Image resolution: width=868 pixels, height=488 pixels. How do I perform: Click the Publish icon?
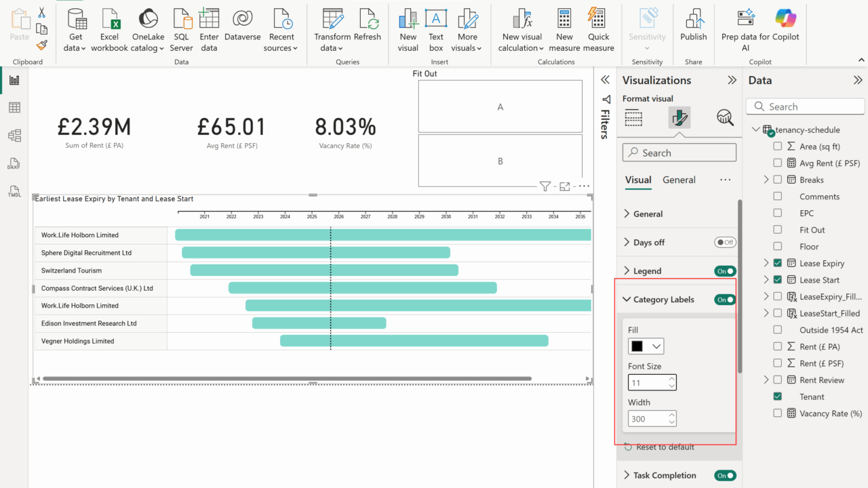(693, 30)
